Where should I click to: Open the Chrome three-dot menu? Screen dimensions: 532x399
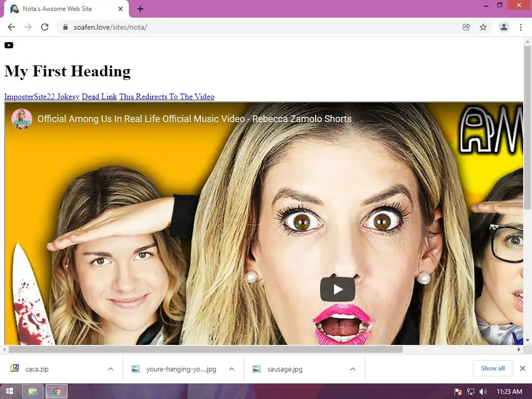tap(521, 27)
